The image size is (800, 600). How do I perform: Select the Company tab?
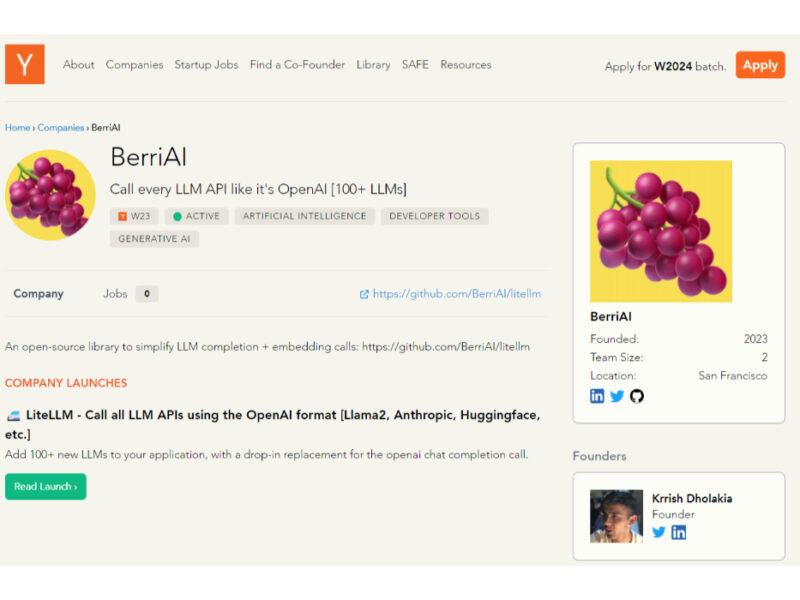[38, 294]
